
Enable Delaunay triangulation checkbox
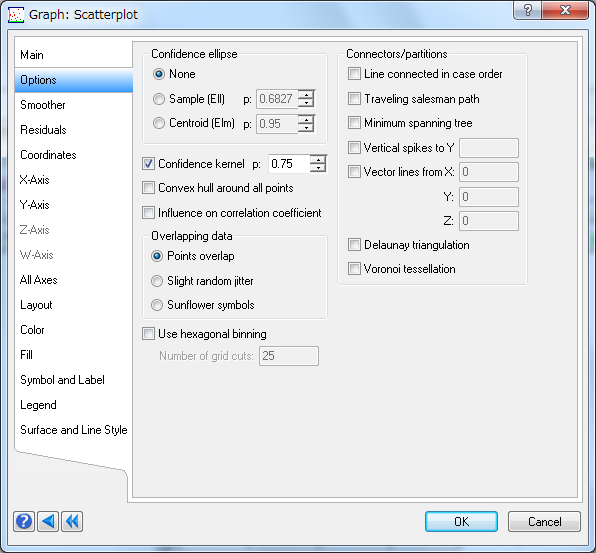click(354, 245)
